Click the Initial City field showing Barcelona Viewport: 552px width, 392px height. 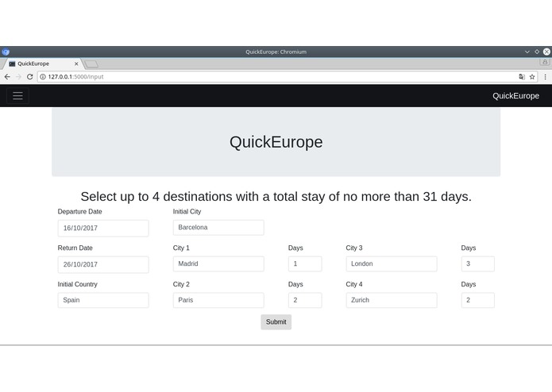(218, 228)
